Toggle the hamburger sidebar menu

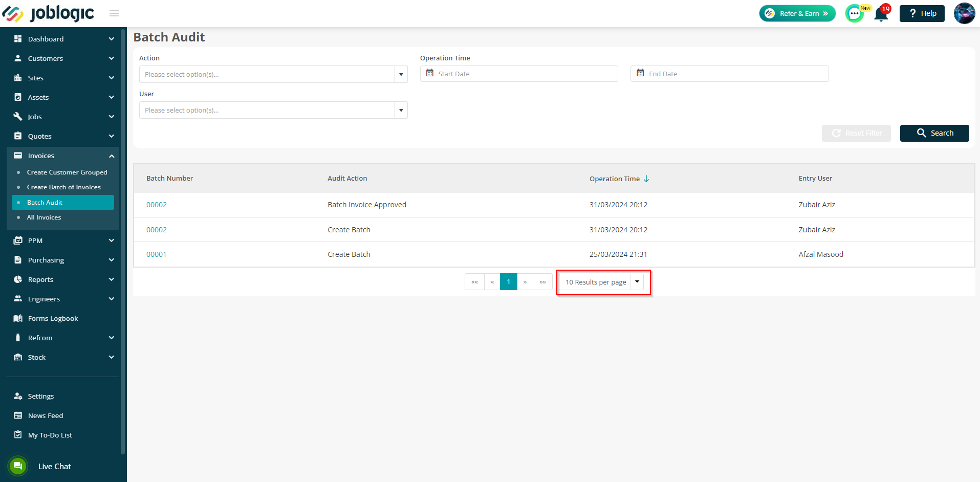pyautogui.click(x=114, y=13)
